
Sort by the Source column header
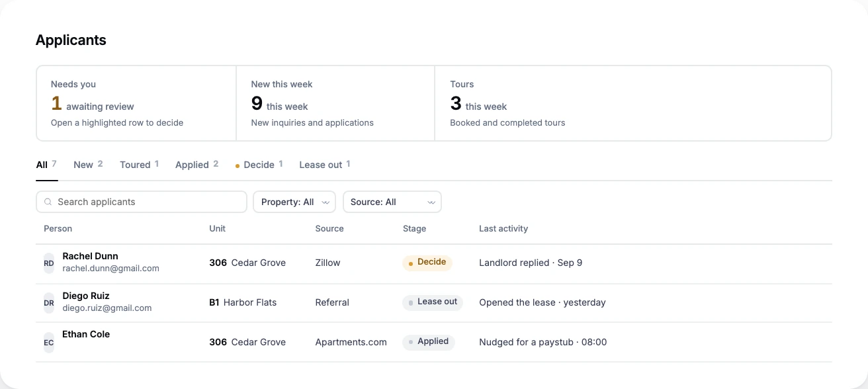(329, 228)
